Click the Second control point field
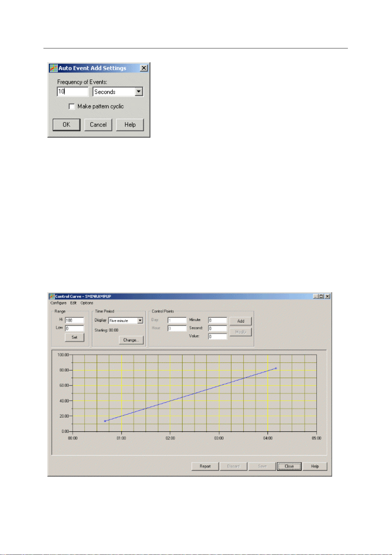 coord(218,328)
